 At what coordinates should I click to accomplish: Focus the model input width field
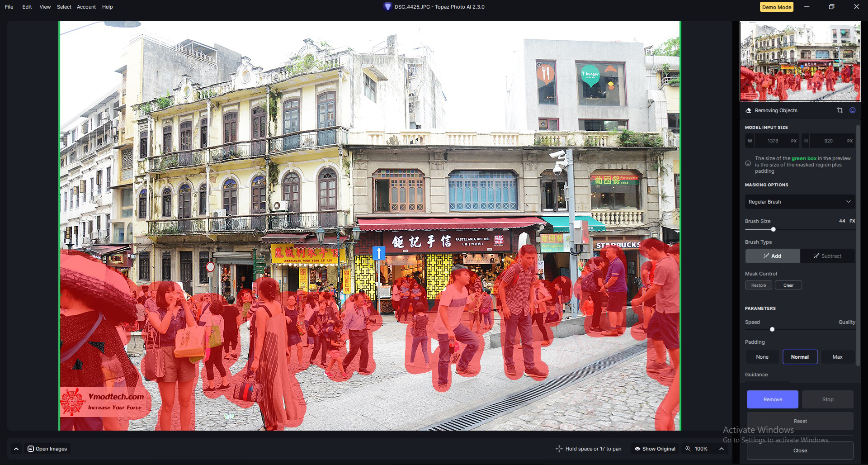(772, 141)
